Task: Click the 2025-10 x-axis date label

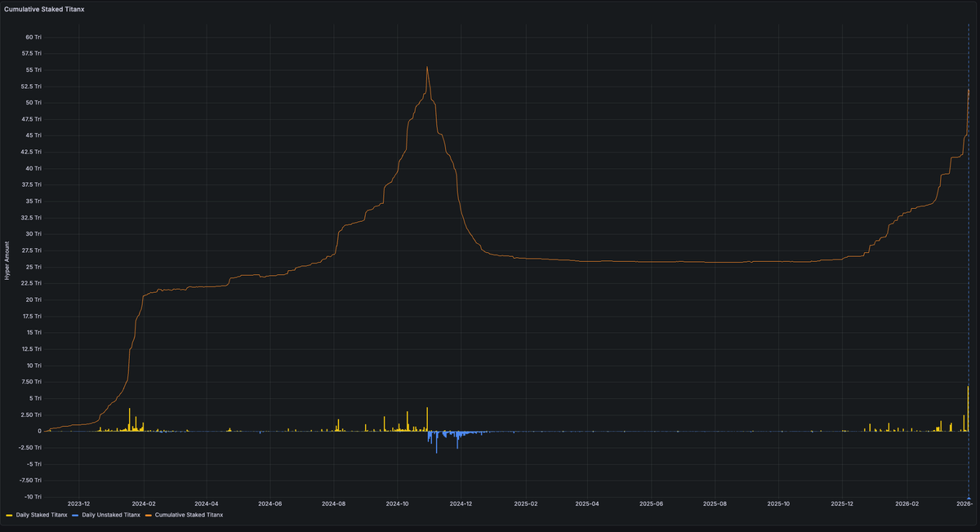Action: pyautogui.click(x=779, y=505)
